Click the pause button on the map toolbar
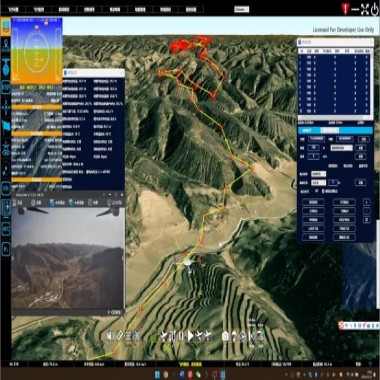The height and width of the screenshot is (380, 380). point(181,336)
